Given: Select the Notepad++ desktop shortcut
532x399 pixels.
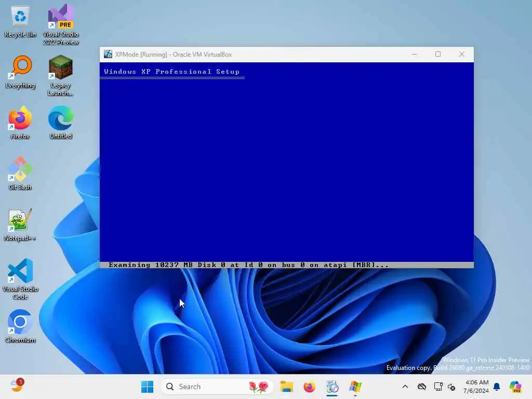Looking at the screenshot, I should [20, 224].
